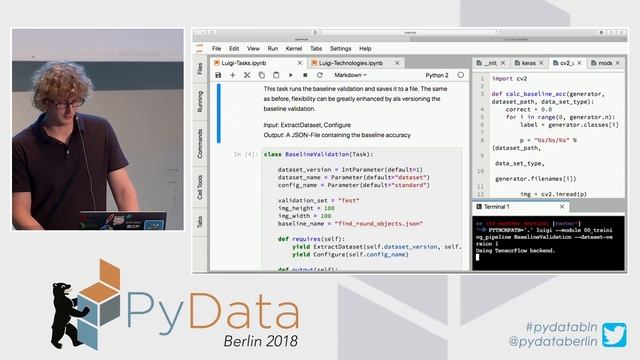Save the notebook with the floppy disk icon
The width and height of the screenshot is (640, 360).
click(x=218, y=75)
